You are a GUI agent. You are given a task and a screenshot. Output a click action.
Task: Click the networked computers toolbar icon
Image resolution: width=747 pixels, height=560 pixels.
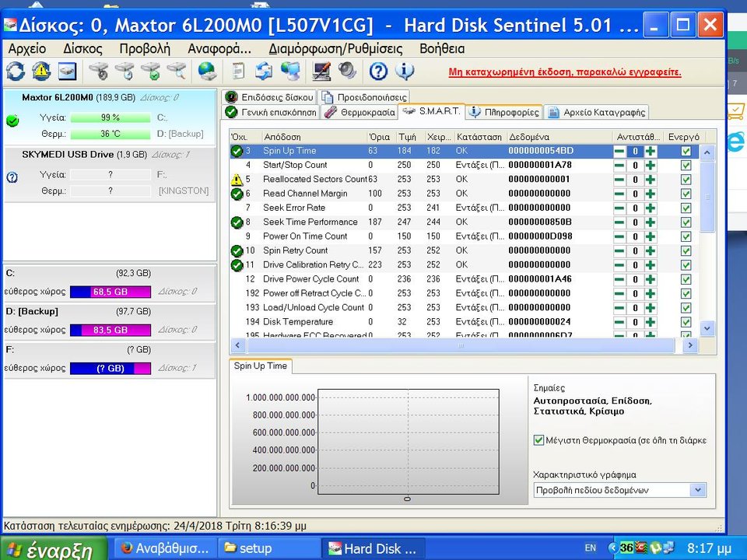290,72
